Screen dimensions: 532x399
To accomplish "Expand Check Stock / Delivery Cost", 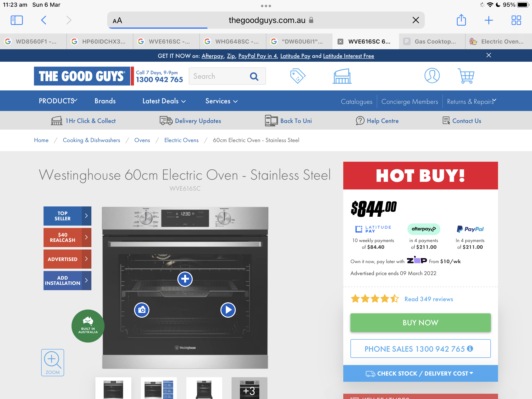I will coord(420,373).
